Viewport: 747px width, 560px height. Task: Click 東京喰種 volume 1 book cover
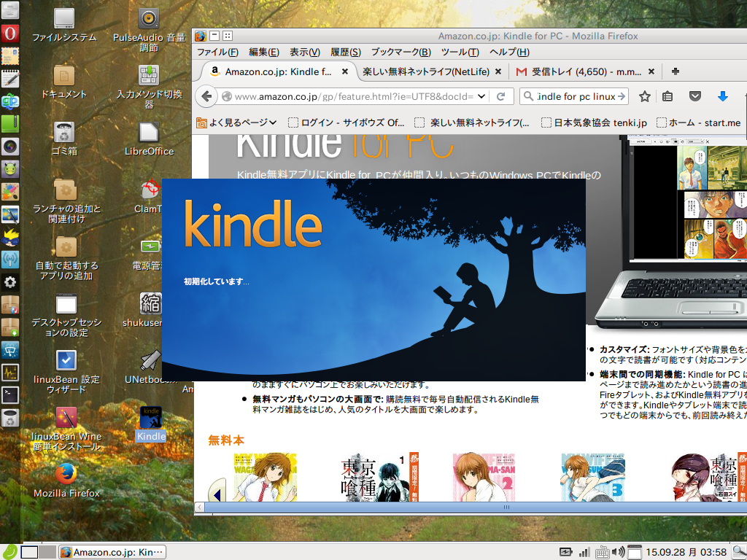click(x=379, y=477)
